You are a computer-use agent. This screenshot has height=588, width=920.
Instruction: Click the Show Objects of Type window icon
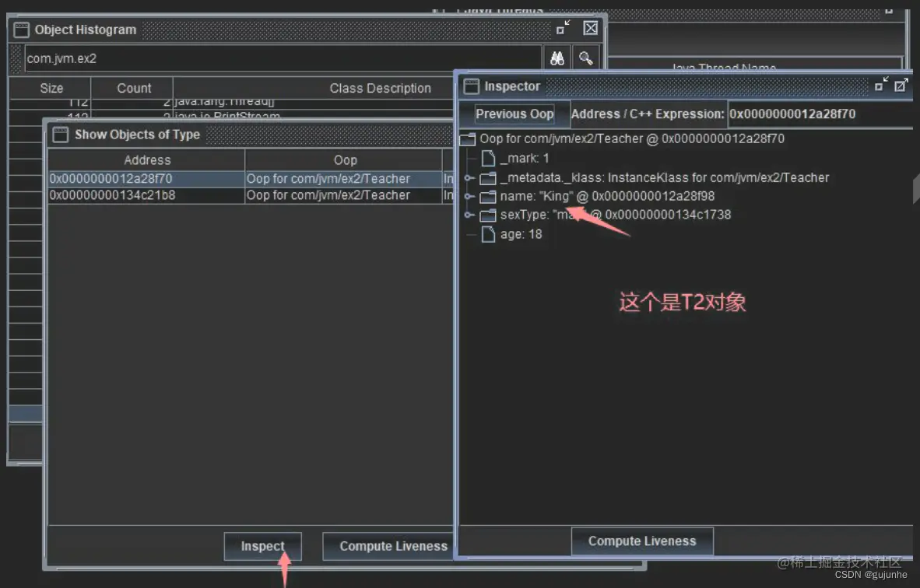[x=61, y=135]
